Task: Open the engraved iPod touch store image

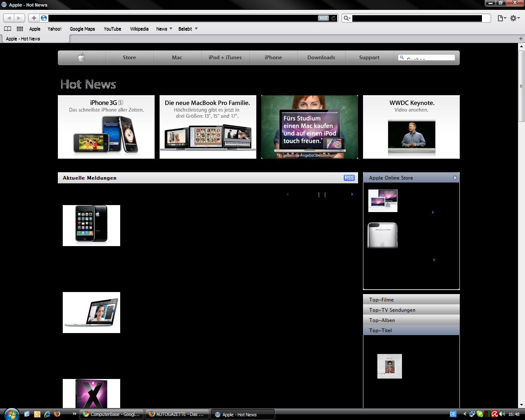Action: tap(383, 235)
